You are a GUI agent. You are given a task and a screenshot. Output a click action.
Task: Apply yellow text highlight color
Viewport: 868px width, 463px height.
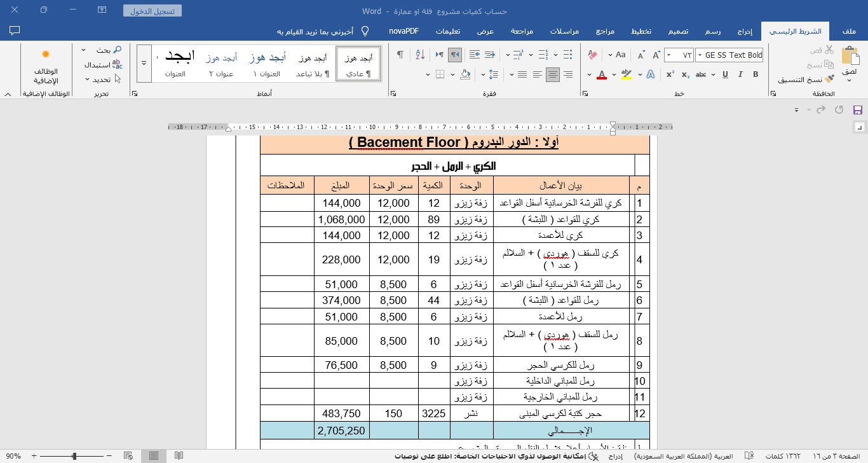[x=627, y=74]
